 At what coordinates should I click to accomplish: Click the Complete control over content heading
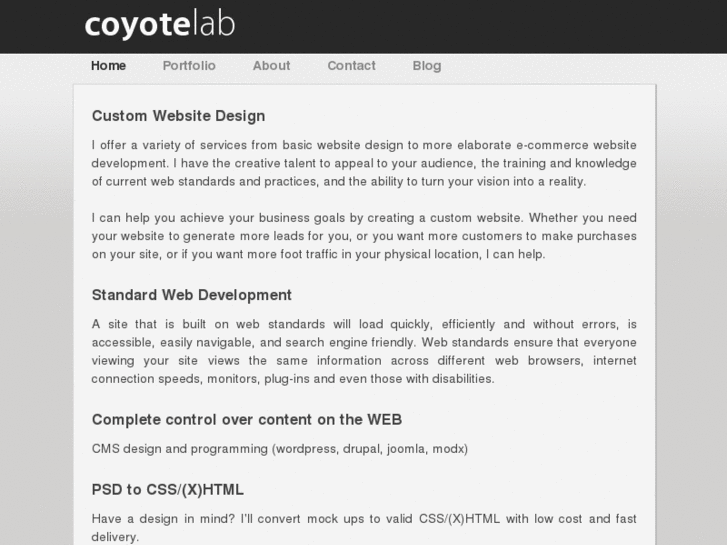246,420
